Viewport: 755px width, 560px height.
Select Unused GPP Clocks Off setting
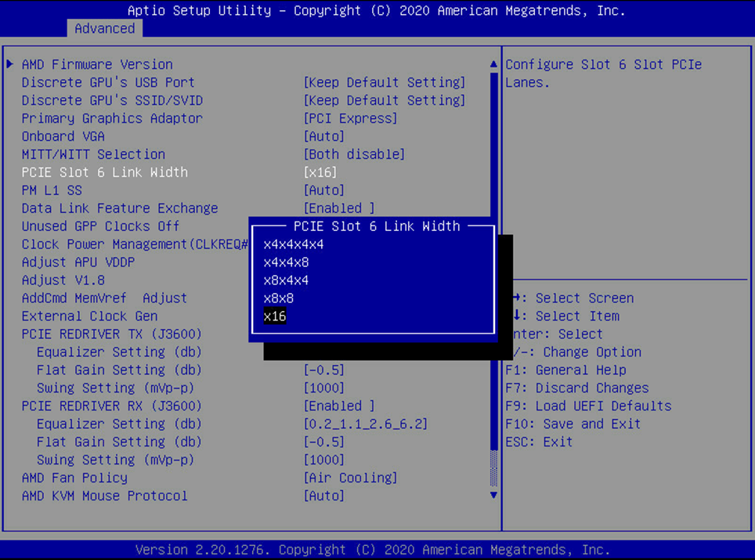pyautogui.click(x=100, y=226)
